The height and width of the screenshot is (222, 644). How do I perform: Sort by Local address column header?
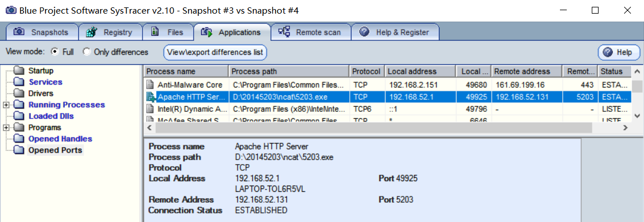(421, 72)
